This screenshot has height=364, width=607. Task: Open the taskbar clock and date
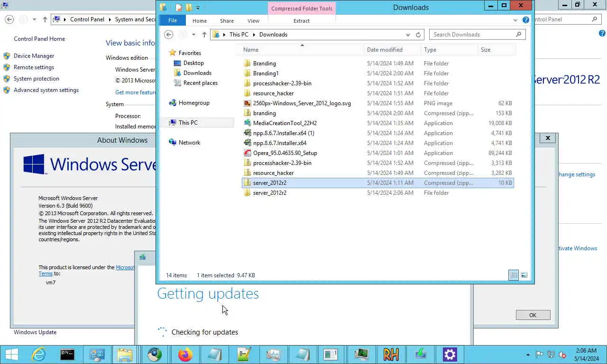587,355
